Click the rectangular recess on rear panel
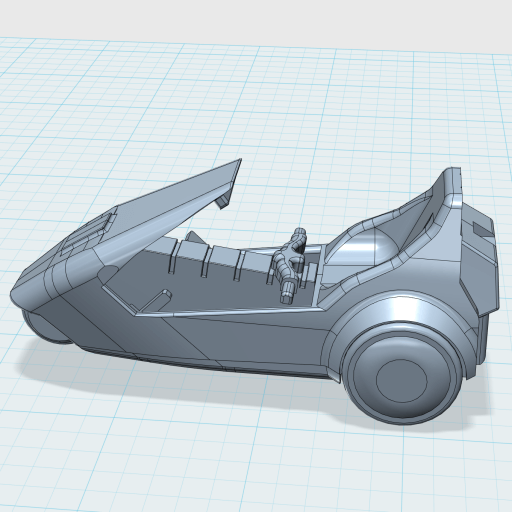Screen dimensions: 512x512 click(483, 230)
